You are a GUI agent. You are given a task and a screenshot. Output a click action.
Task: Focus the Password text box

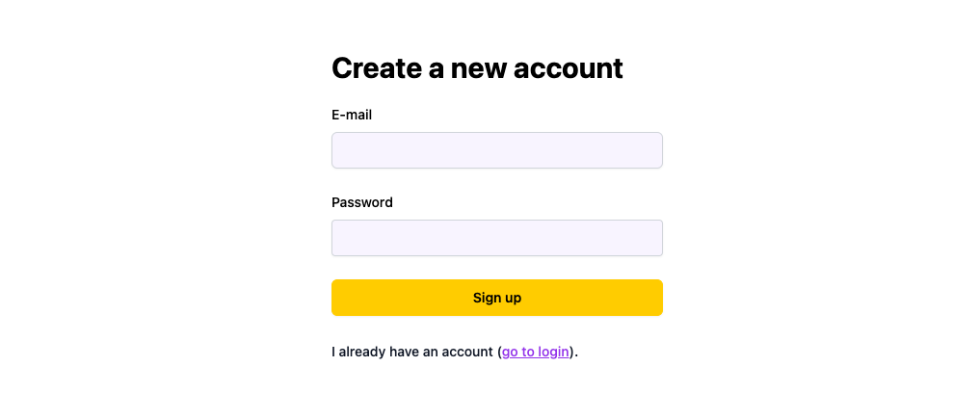pos(496,238)
